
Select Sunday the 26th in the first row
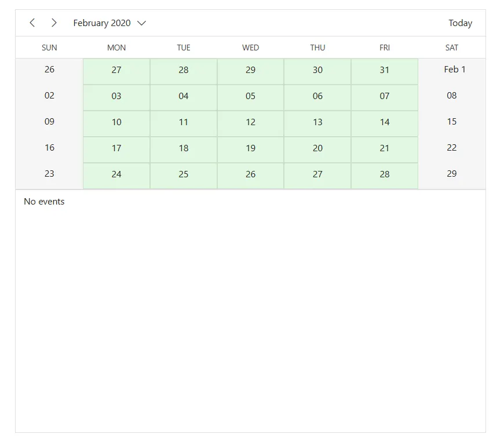coord(49,71)
